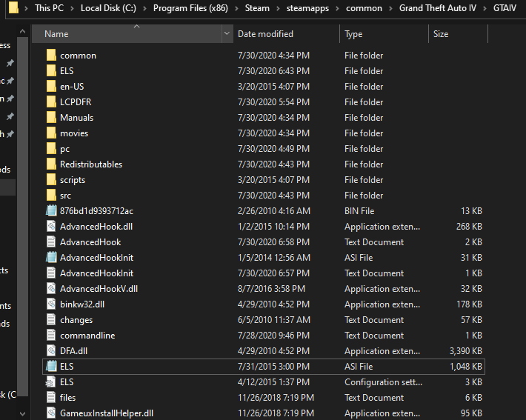
Task: Open the Name column filter dropdown arrow
Action: 227,33
